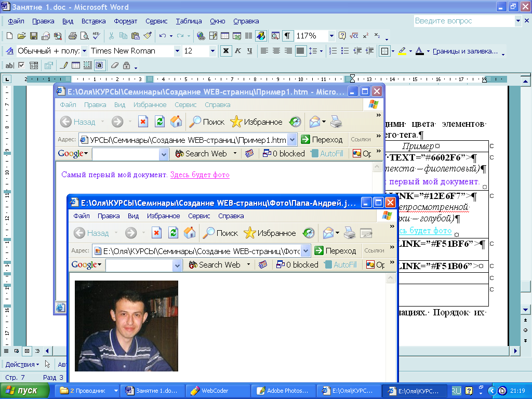Viewport: 532px width, 399px height.
Task: Click the New Document icon in Word
Action: pos(9,36)
